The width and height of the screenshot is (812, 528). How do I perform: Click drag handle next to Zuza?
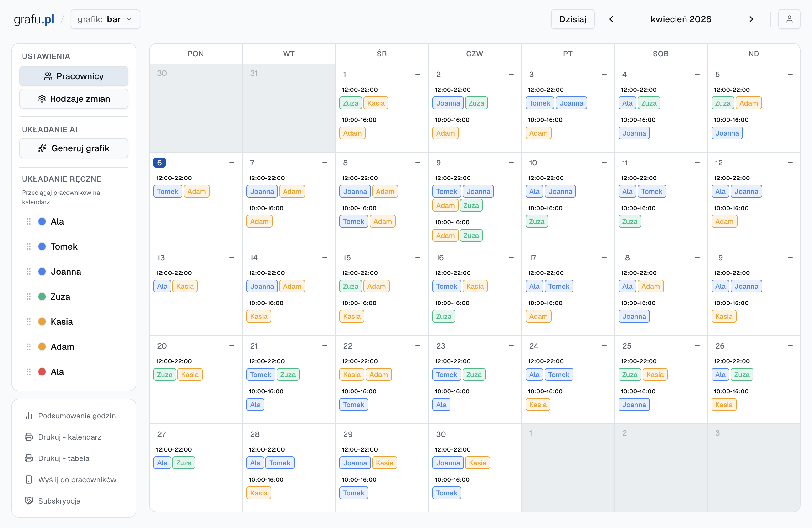(x=29, y=297)
